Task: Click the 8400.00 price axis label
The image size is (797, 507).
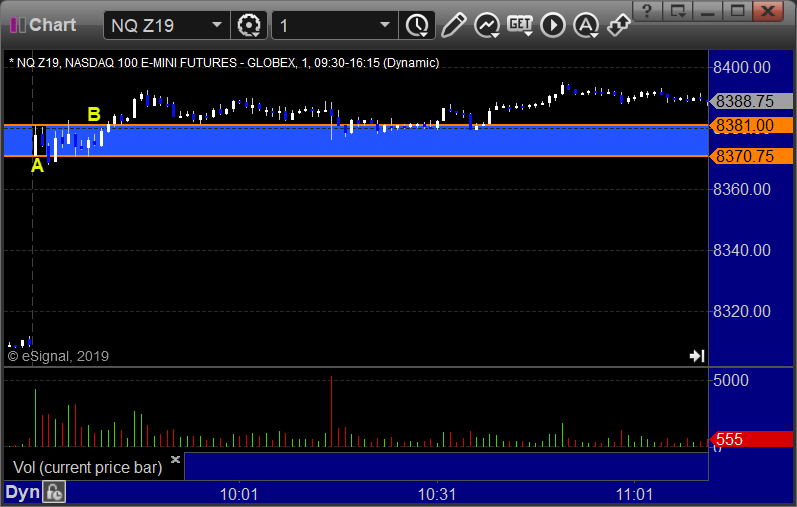Action: tap(742, 67)
